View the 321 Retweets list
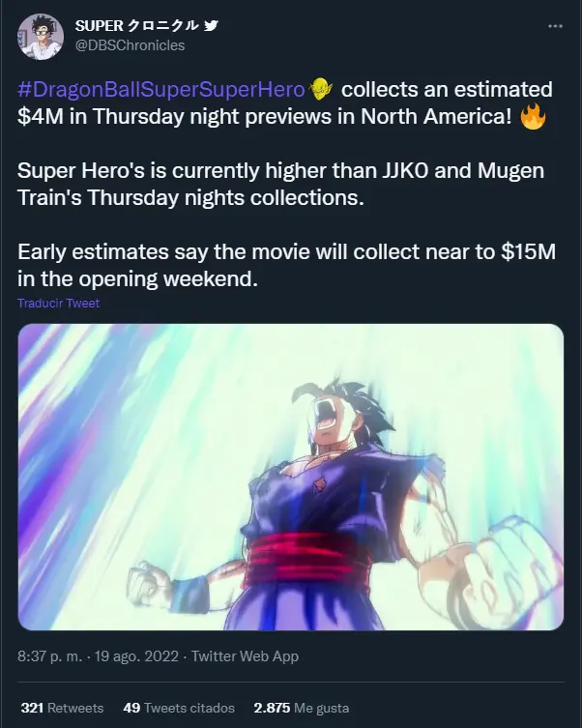 tap(62, 708)
